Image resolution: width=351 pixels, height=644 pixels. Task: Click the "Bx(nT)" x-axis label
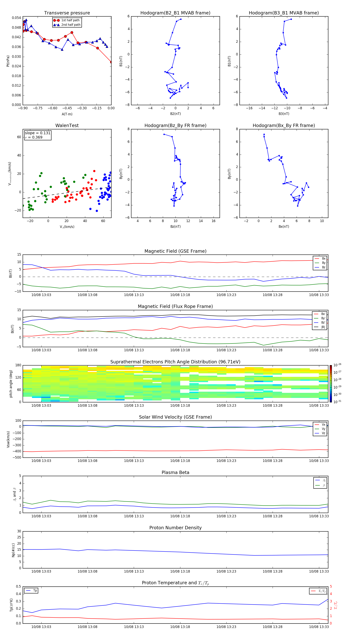point(284,227)
